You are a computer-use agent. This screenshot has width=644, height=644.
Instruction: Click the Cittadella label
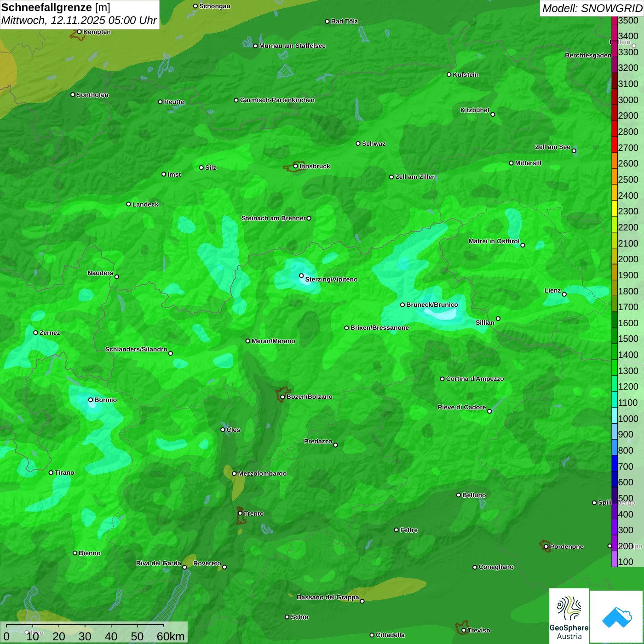390,635
